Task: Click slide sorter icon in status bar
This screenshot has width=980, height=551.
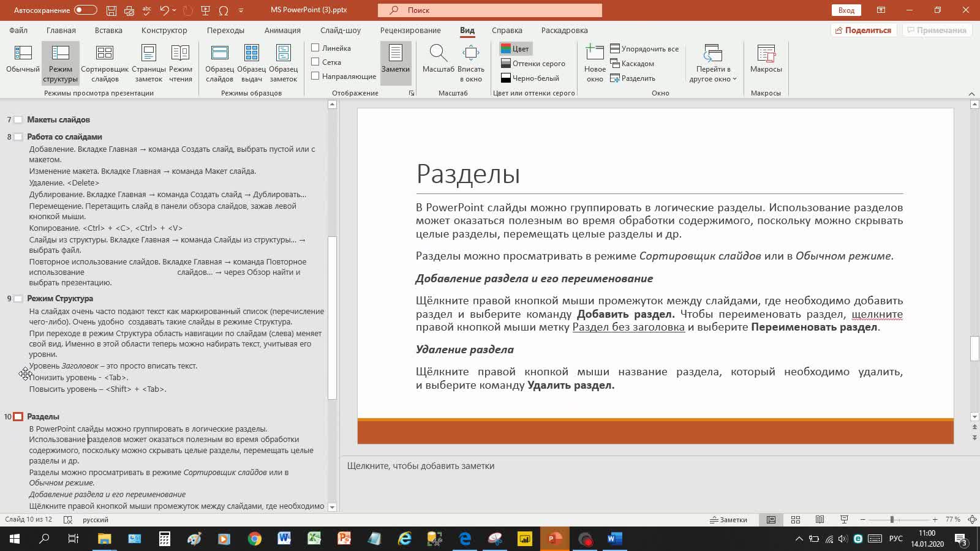Action: click(796, 520)
